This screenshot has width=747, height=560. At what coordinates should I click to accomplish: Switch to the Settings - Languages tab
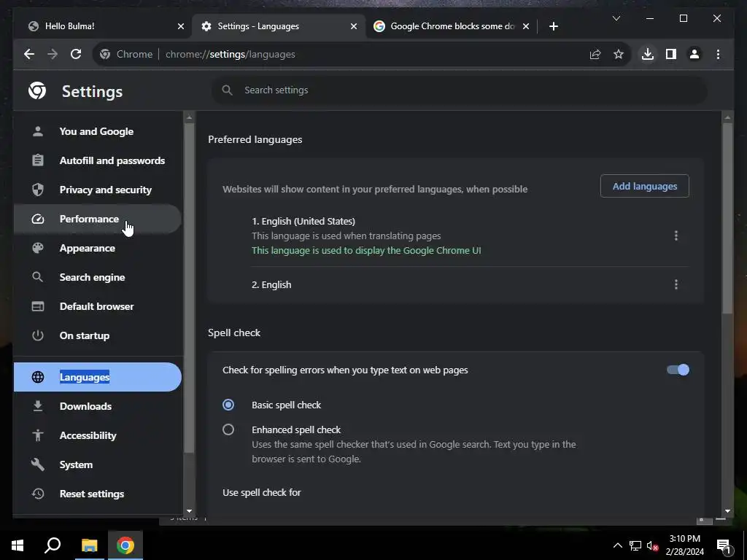(279, 26)
